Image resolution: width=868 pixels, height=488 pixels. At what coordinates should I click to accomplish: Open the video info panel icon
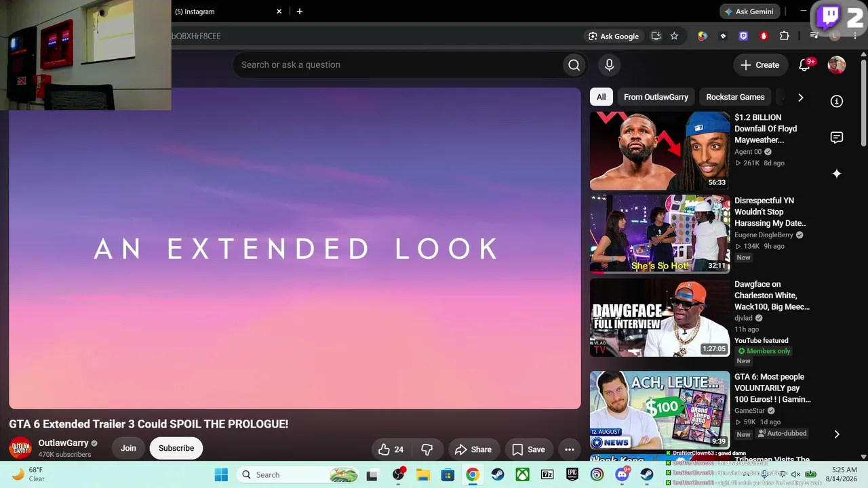click(x=837, y=101)
